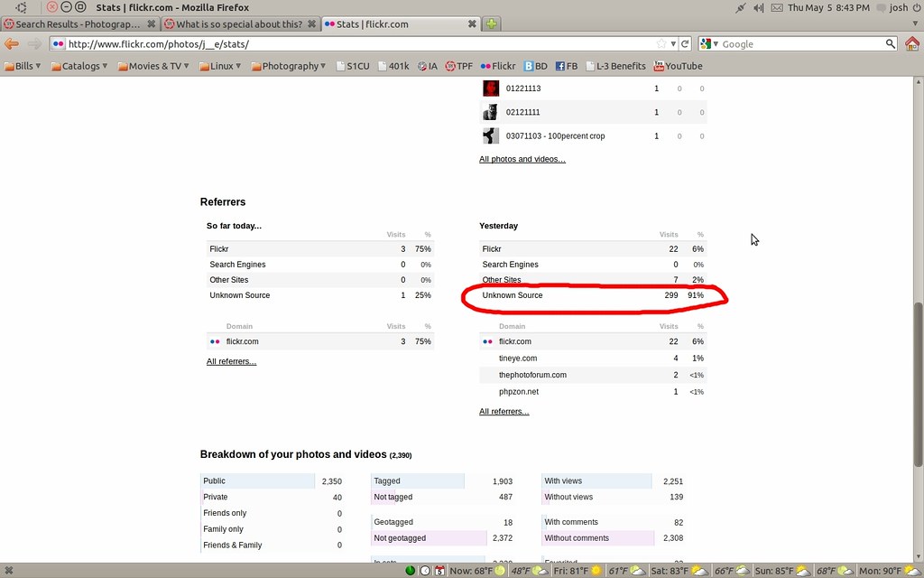This screenshot has height=578, width=924.
Task: Click the green status icon in status bar
Action: pyautogui.click(x=411, y=571)
